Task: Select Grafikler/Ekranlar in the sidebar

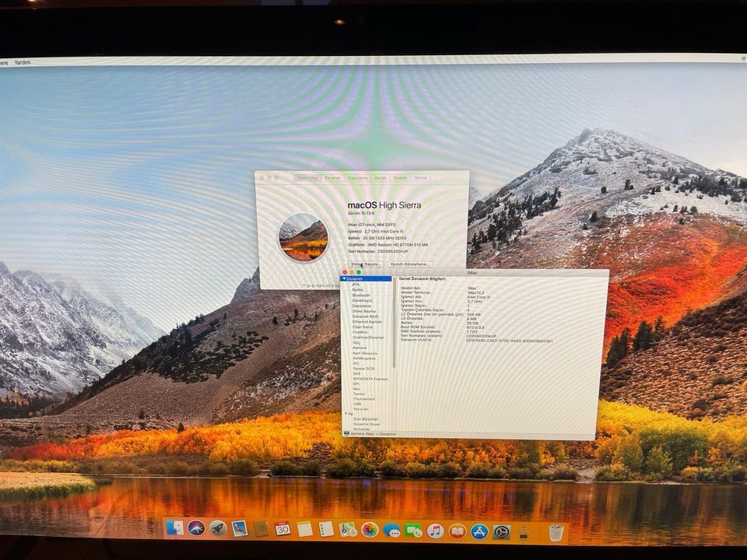Action: 368,338
